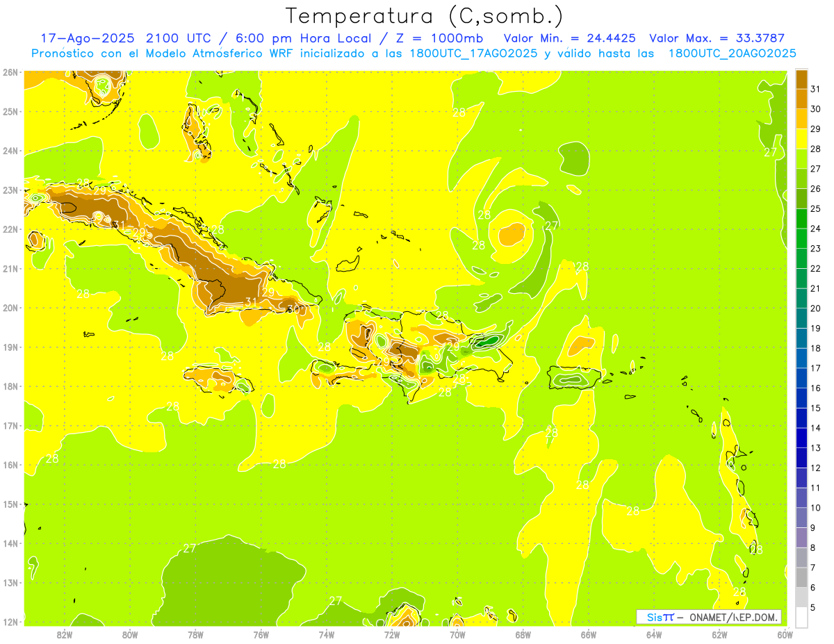The height and width of the screenshot is (644, 834).
Task: Click the 60W longitude axis label
Action: [785, 634]
